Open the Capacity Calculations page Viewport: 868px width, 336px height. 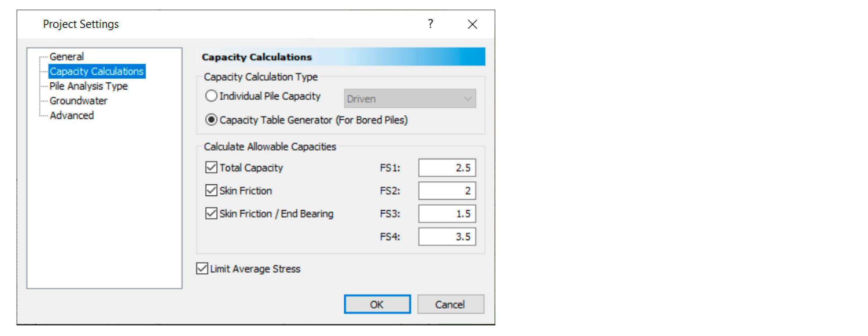[x=97, y=71]
